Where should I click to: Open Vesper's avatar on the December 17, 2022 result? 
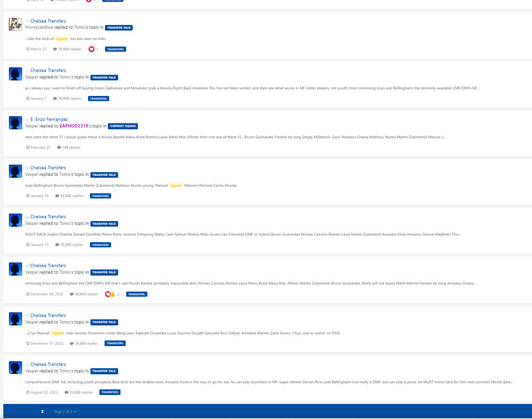(x=15, y=319)
